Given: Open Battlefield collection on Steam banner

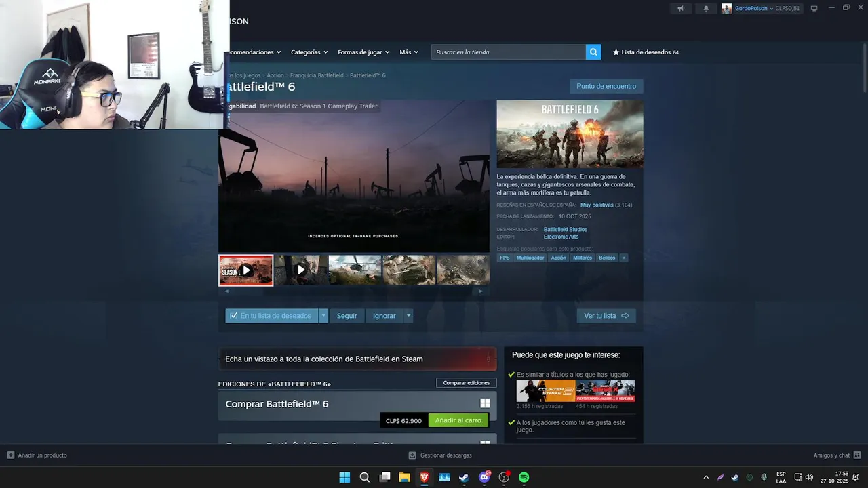Looking at the screenshot, I should pyautogui.click(x=357, y=359).
